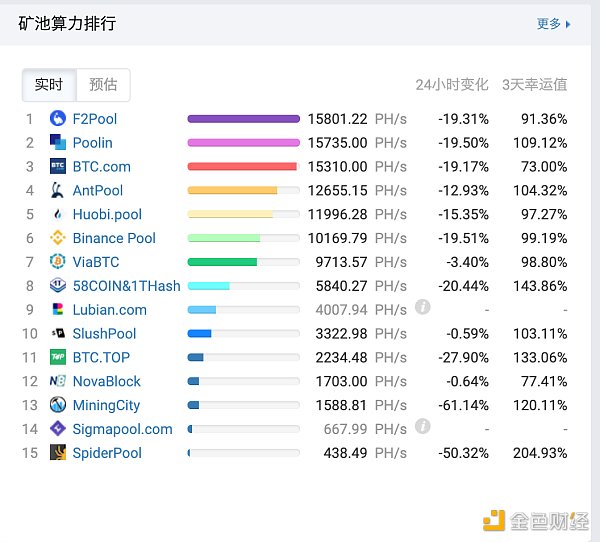Click the AntPool logo icon
Image resolution: width=600 pixels, height=542 pixels.
click(x=58, y=190)
